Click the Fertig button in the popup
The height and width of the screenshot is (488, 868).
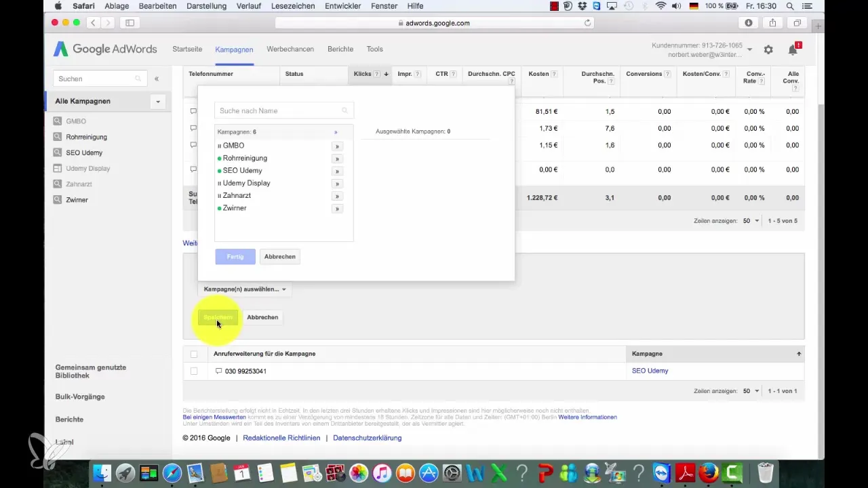[235, 257]
